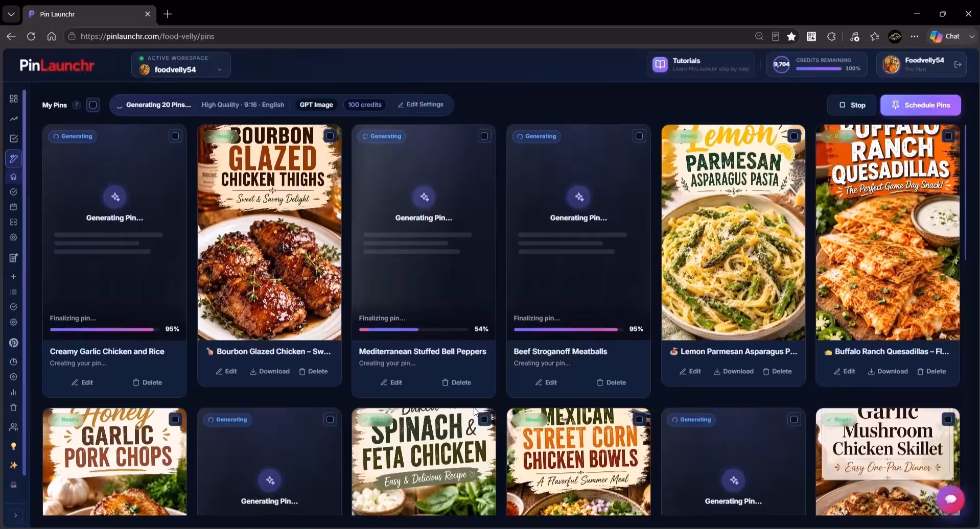Open the users group sidebar icon
Viewport: 980px width, 529px height.
[14, 427]
